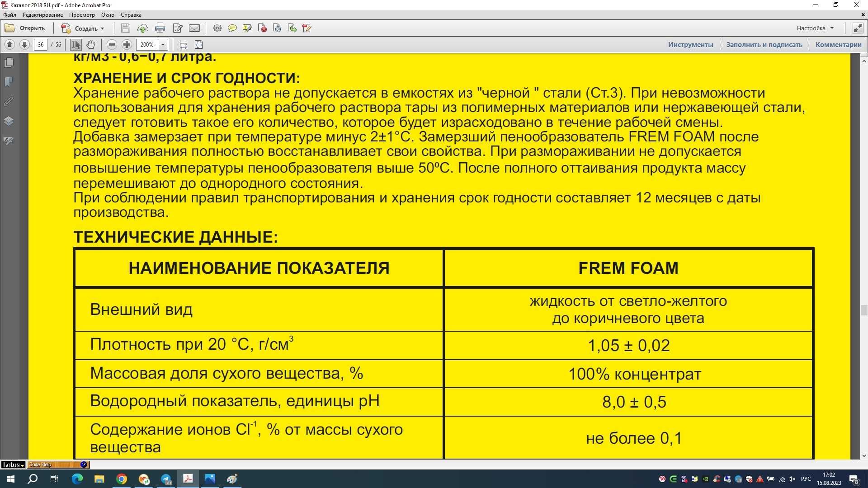This screenshot has height=488, width=868.
Task: Open Telegram from taskbar
Action: click(166, 479)
